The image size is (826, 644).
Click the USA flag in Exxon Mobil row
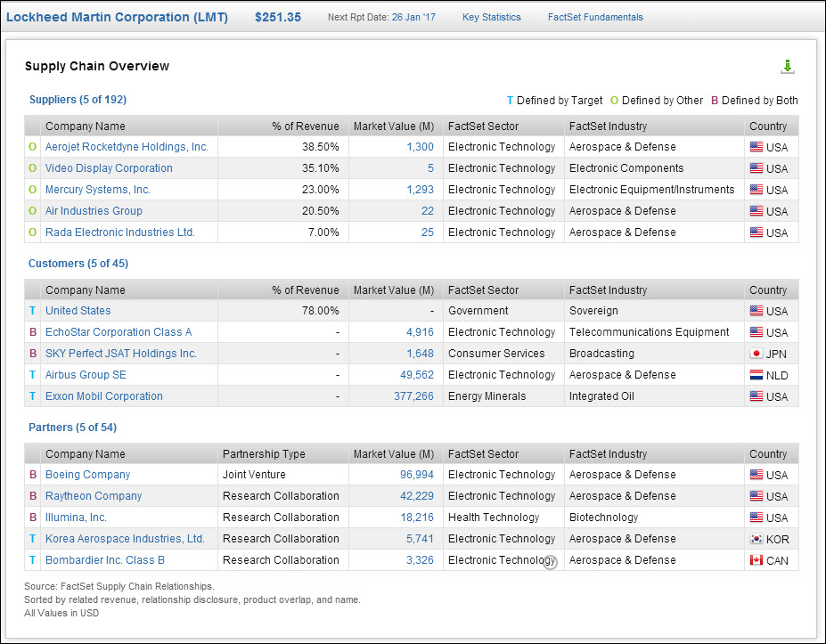[756, 396]
